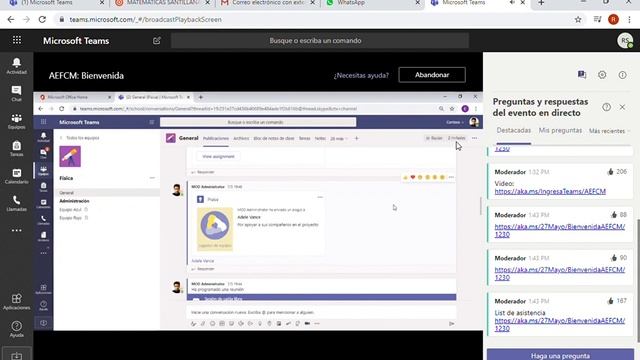
Task: Click the Q&A panel vertical scrollbar
Action: tap(638, 282)
